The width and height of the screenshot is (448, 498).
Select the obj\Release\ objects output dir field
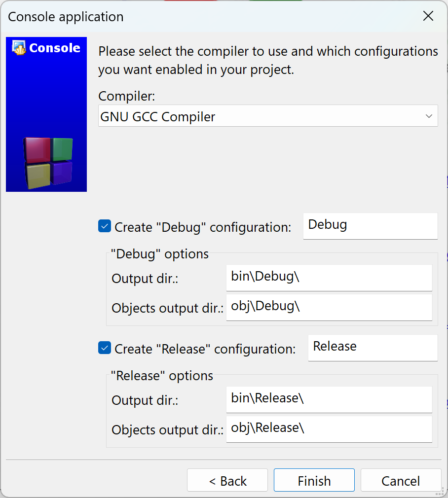pyautogui.click(x=329, y=429)
